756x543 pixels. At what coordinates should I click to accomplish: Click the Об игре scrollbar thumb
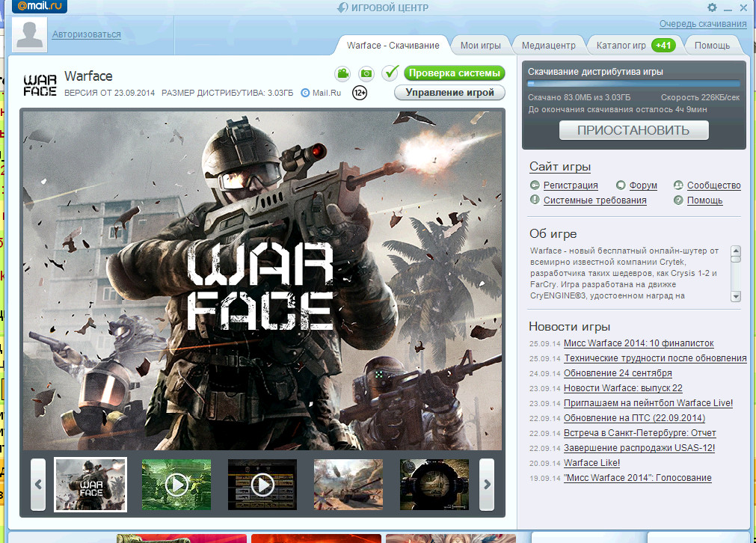pyautogui.click(x=736, y=259)
